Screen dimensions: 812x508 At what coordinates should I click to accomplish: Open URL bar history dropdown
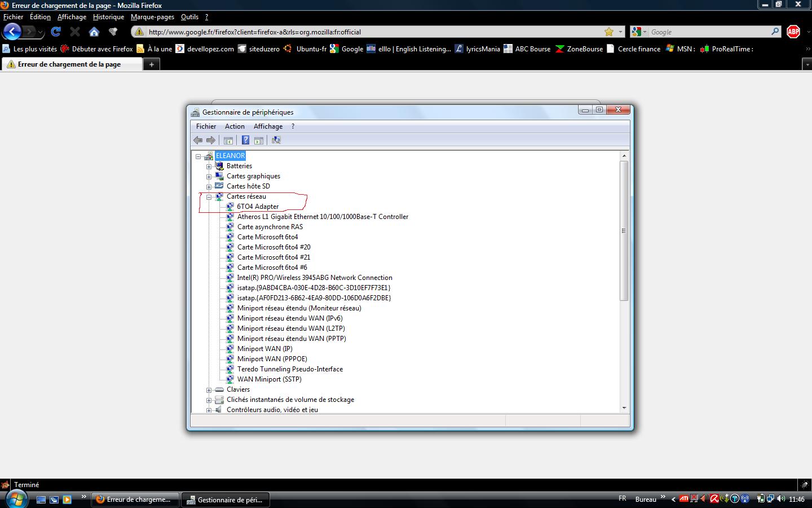[x=621, y=32]
